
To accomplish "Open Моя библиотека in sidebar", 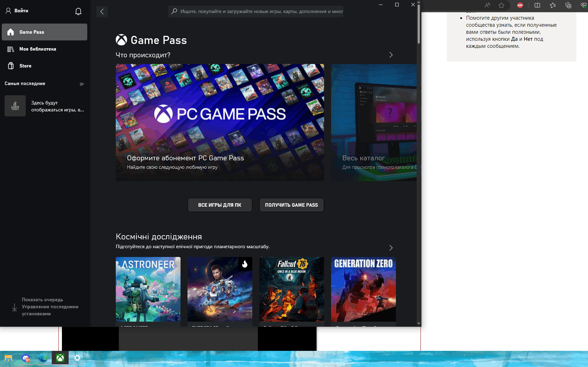I will coord(44,49).
